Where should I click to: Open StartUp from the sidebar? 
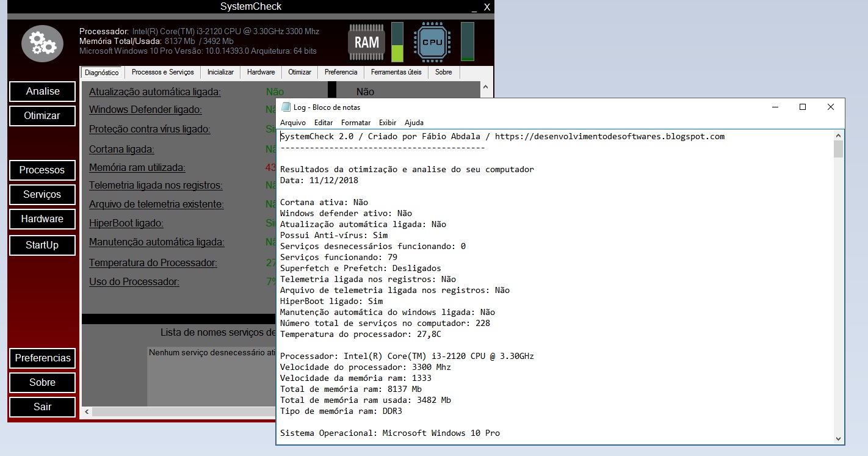pyautogui.click(x=42, y=245)
